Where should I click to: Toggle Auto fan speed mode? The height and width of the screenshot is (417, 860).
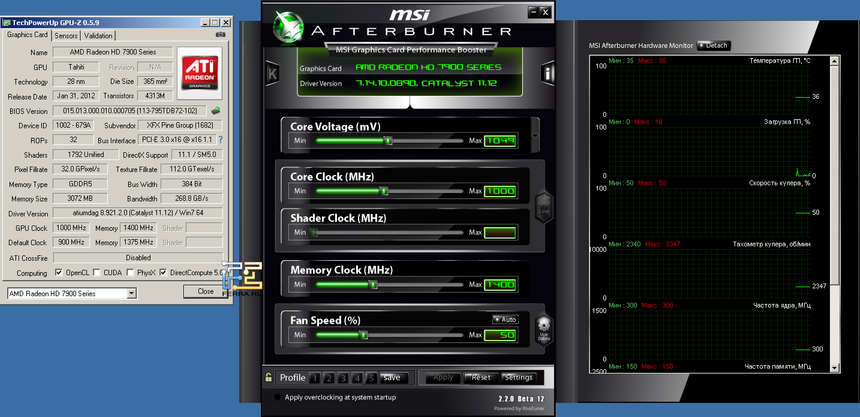coord(505,319)
